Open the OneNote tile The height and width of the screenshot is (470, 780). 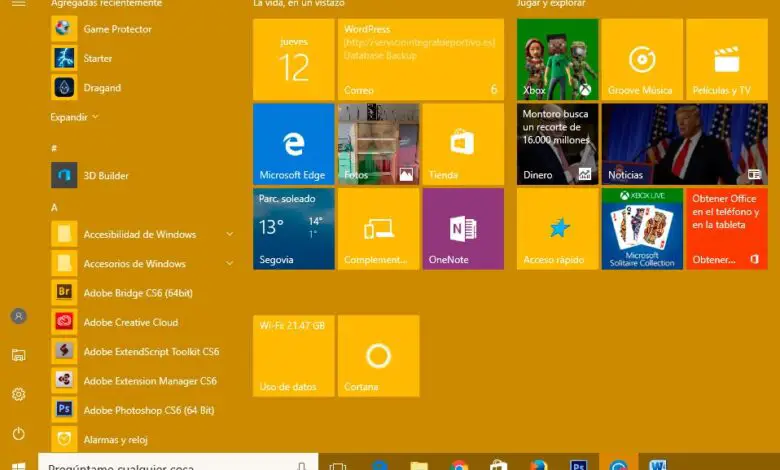463,229
